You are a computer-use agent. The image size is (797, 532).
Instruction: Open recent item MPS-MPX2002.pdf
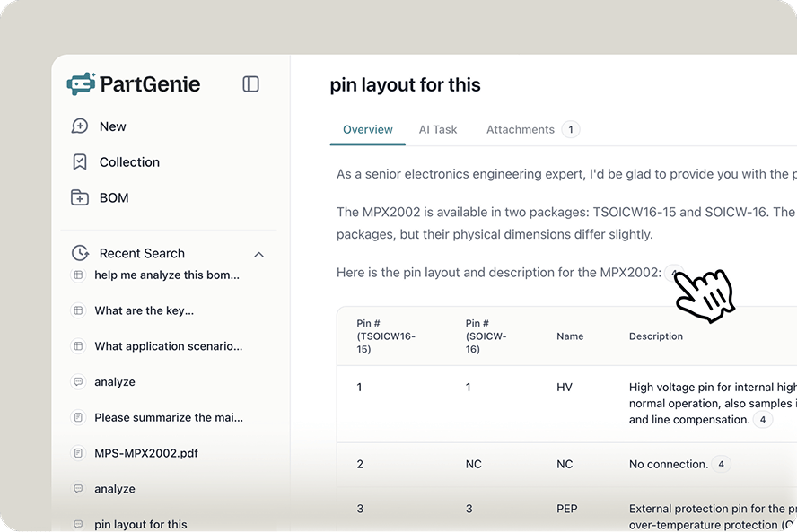point(146,453)
